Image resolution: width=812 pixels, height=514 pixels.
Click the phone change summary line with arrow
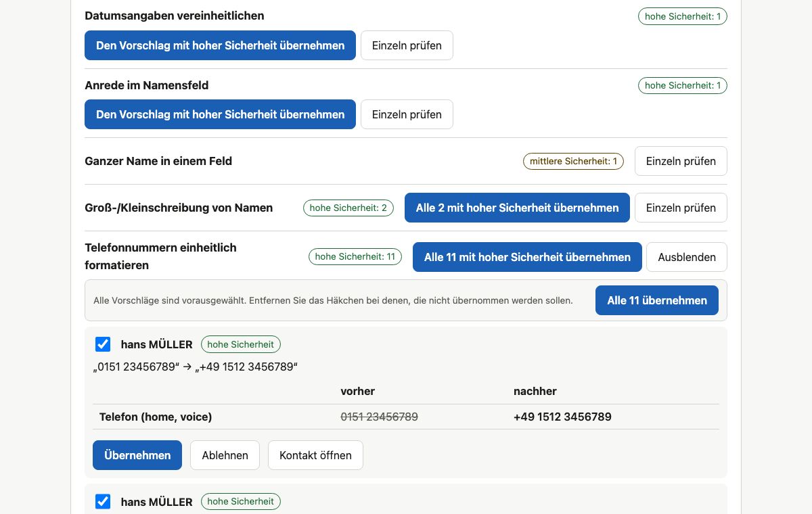pos(196,367)
